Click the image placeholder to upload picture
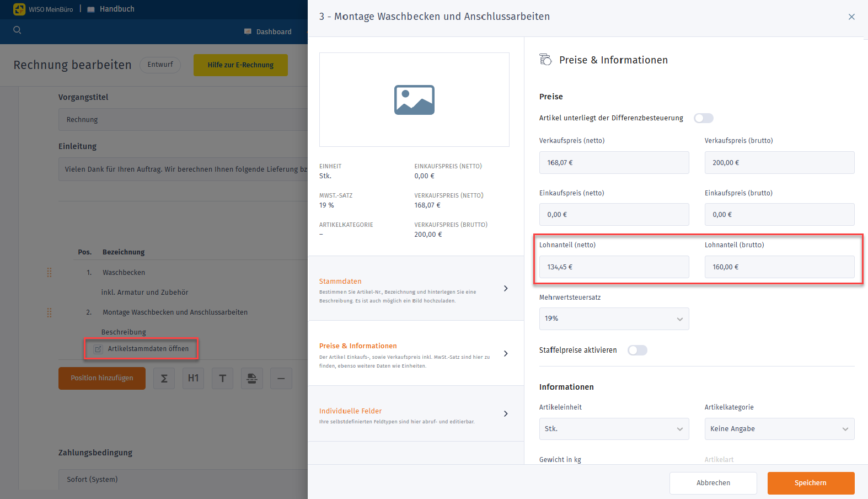 (x=414, y=100)
